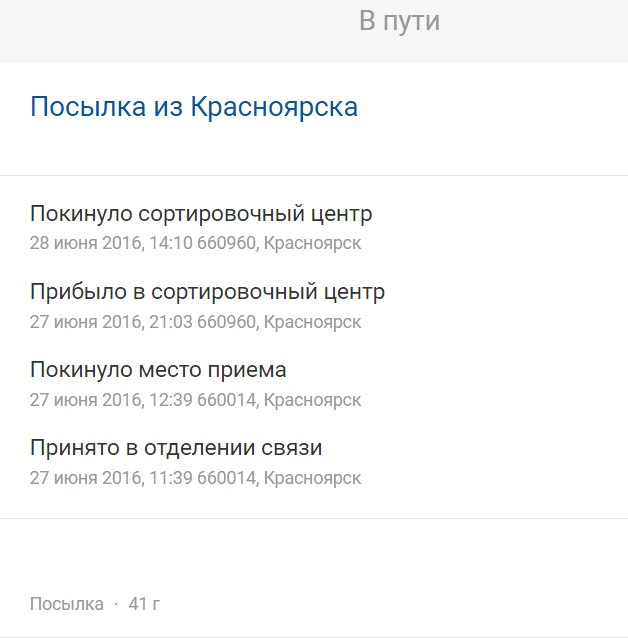The image size is (628, 638).
Task: Select the "Покинуло место приема" event title
Action: tap(158, 370)
